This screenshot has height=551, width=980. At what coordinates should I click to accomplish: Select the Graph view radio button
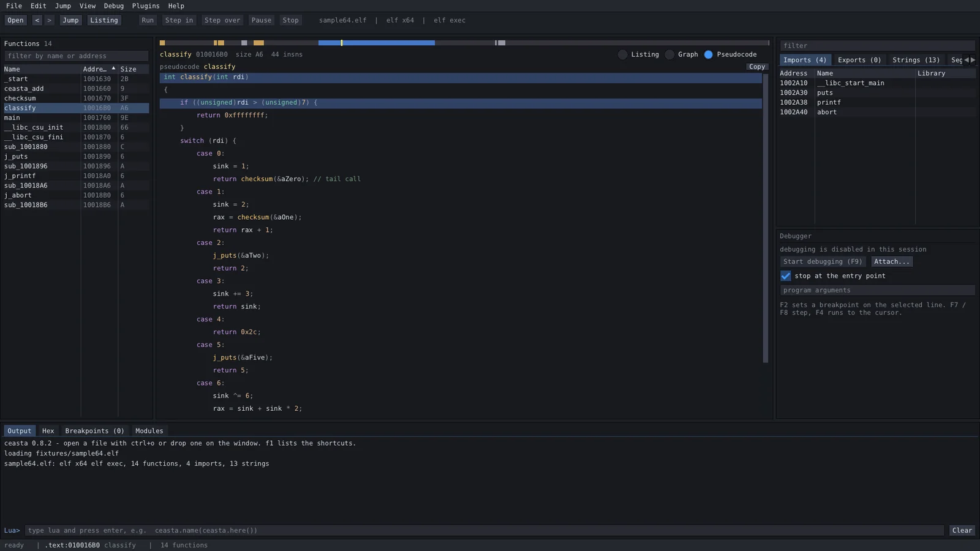[x=669, y=54]
